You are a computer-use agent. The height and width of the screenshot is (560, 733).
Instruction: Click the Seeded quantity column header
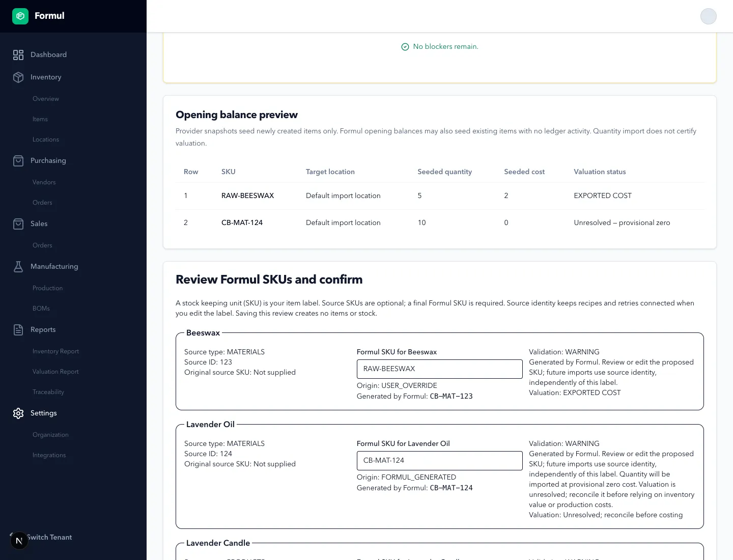point(445,172)
